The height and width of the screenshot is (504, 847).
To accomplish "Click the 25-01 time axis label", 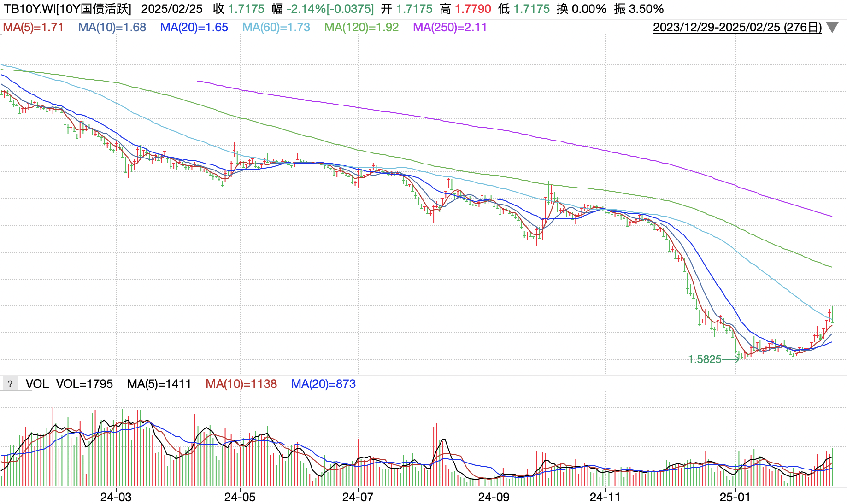I will tap(735, 497).
